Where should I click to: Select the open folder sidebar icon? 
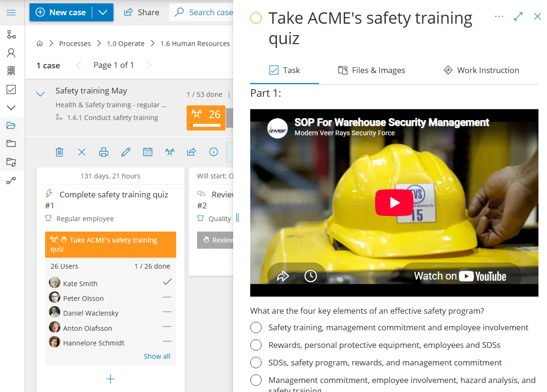click(x=11, y=126)
